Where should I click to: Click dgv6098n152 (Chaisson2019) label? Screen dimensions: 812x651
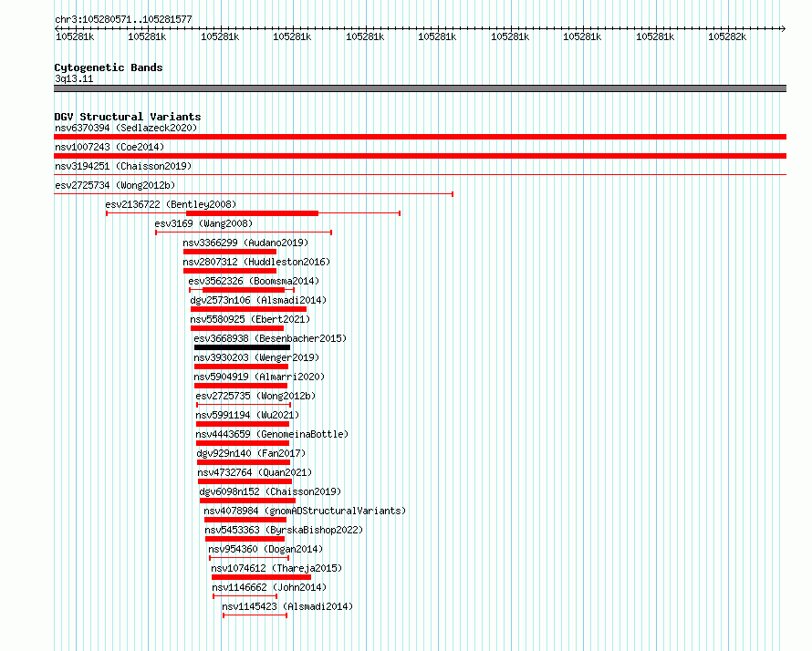(270, 491)
